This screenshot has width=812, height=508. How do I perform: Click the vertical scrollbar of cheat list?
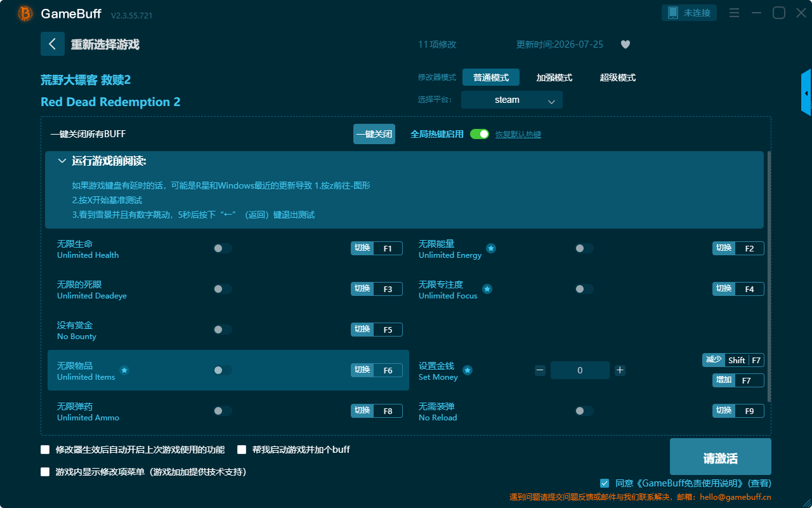click(x=769, y=276)
